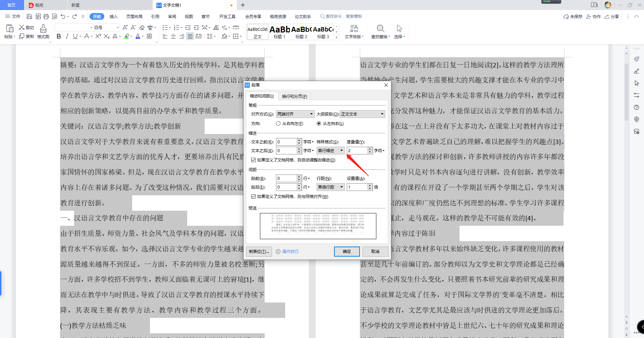Open Print Preview from quick toolbar
This screenshot has width=644, height=338.
54,16
